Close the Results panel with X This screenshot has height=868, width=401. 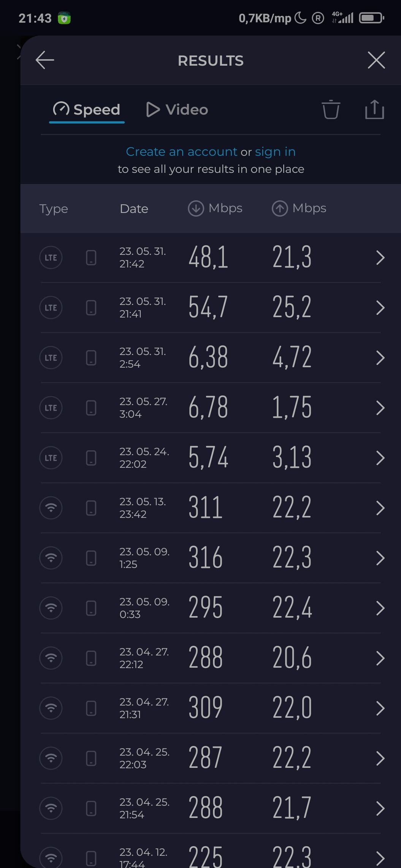(x=376, y=60)
